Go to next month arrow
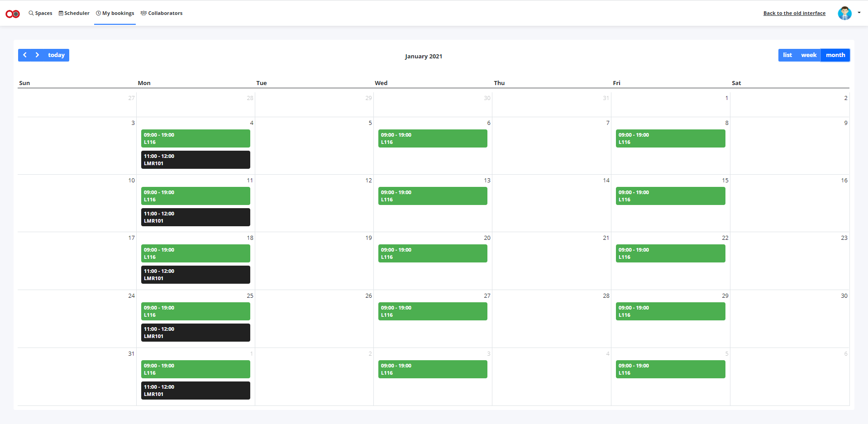This screenshot has width=868, height=424. (38, 55)
